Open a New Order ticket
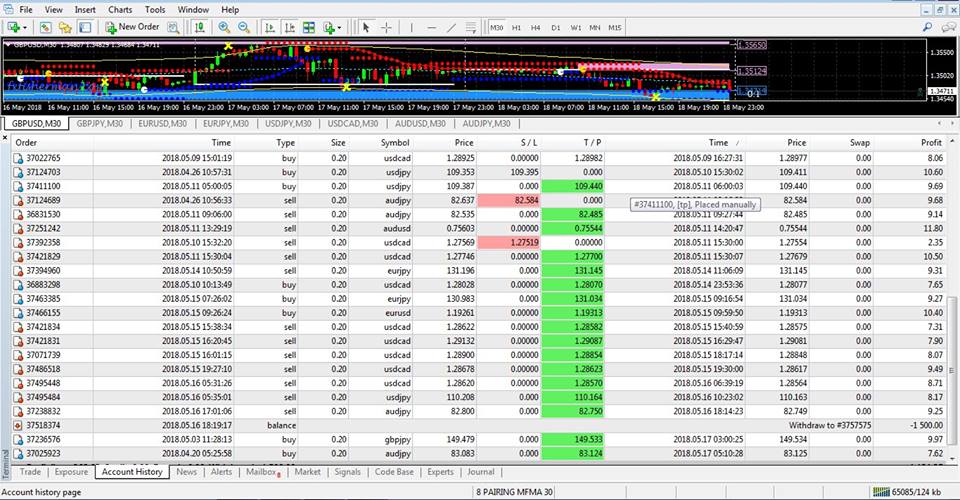960x500 pixels. 132,27
